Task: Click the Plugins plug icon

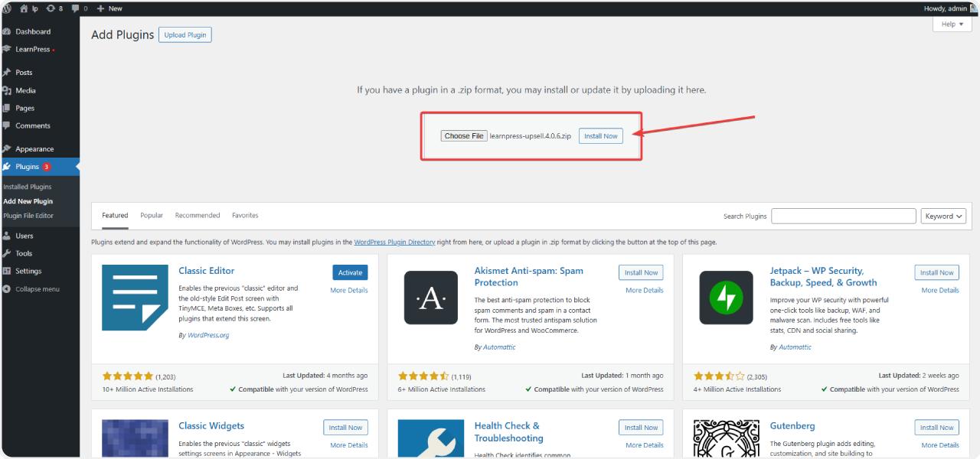Action: pyautogui.click(x=7, y=166)
